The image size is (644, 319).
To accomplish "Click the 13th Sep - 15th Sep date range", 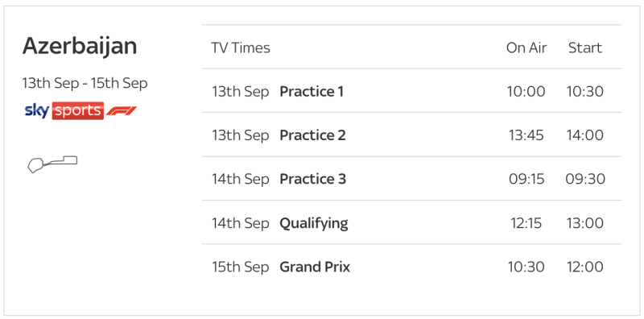I will (x=85, y=83).
